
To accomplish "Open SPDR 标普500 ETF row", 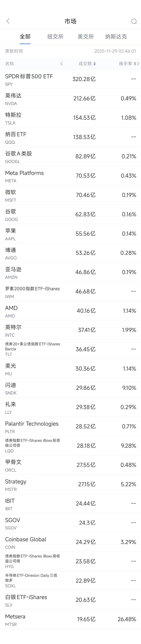I will (x=70, y=79).
